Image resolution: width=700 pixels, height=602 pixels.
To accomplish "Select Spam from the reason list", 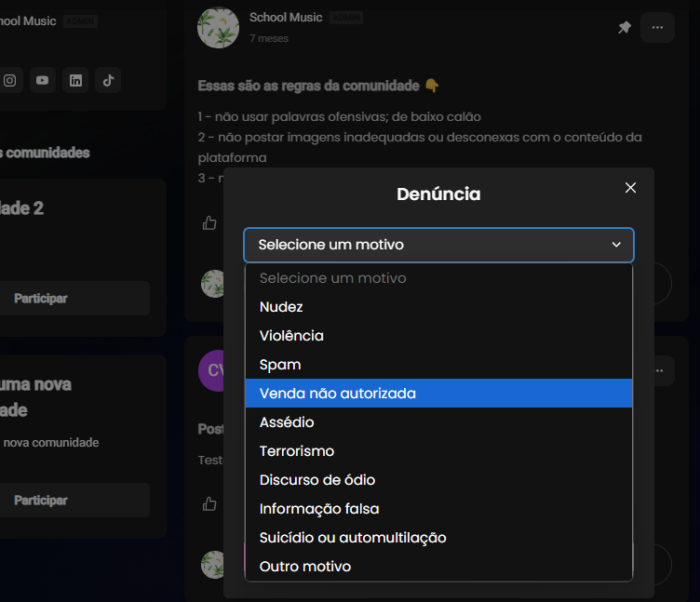I will (x=438, y=365).
